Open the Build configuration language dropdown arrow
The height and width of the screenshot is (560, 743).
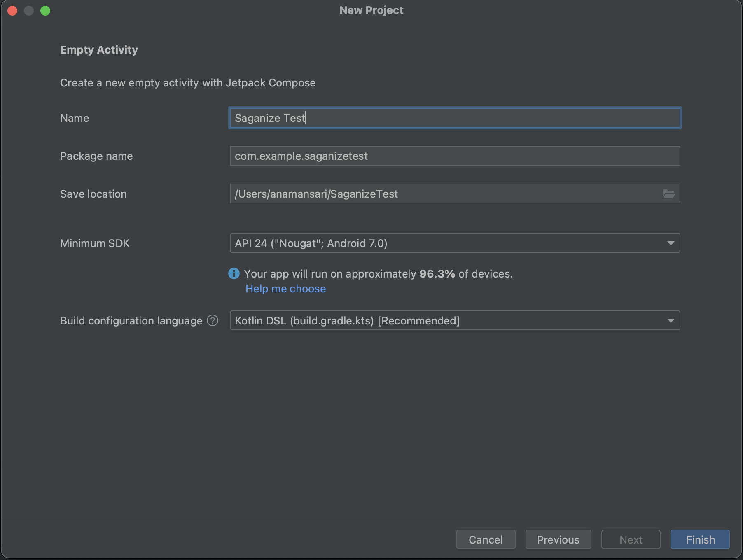point(671,321)
